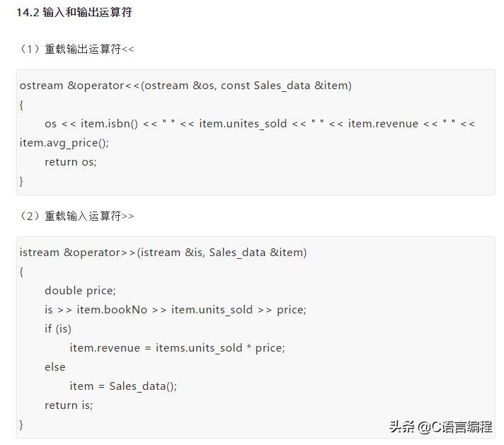
Task: Select the item.revenue assignment line
Action: (177, 348)
